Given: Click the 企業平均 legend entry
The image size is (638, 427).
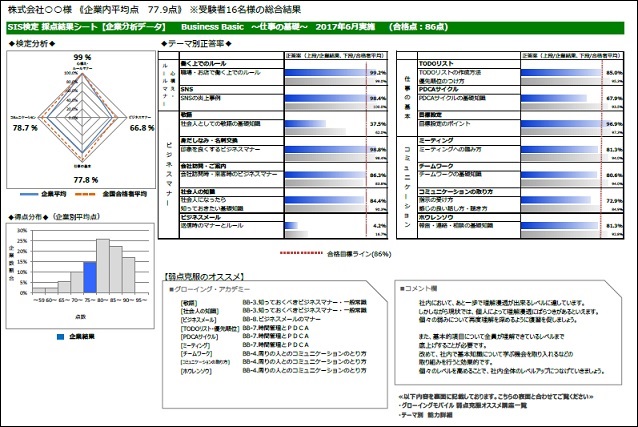Looking at the screenshot, I should coord(44,194).
